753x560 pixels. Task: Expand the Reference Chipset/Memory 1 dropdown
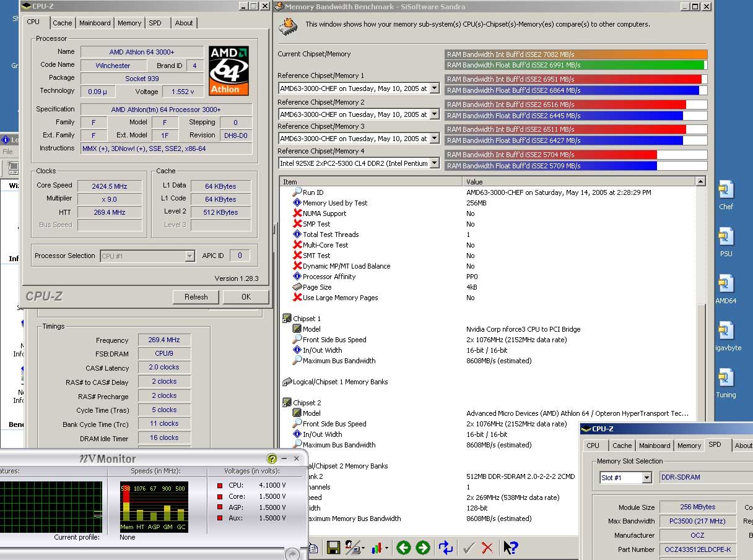tap(434, 88)
